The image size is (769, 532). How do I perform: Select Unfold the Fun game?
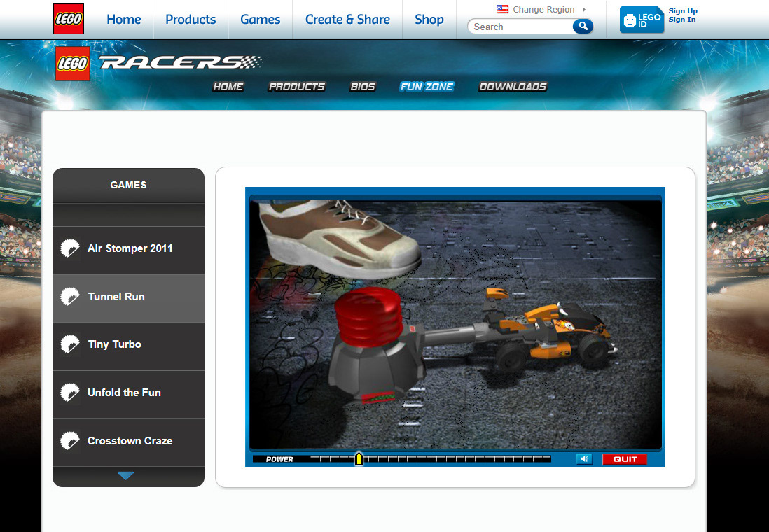pos(128,393)
